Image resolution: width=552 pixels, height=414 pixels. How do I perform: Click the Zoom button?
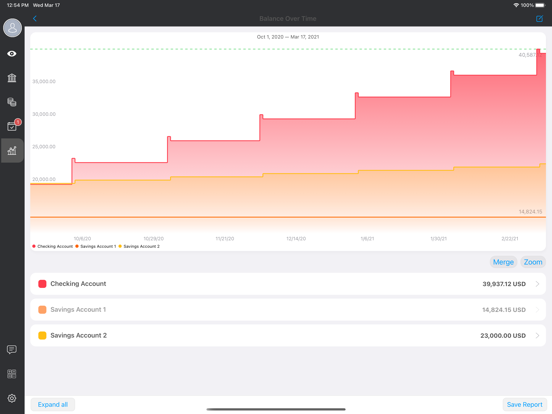[x=533, y=262]
